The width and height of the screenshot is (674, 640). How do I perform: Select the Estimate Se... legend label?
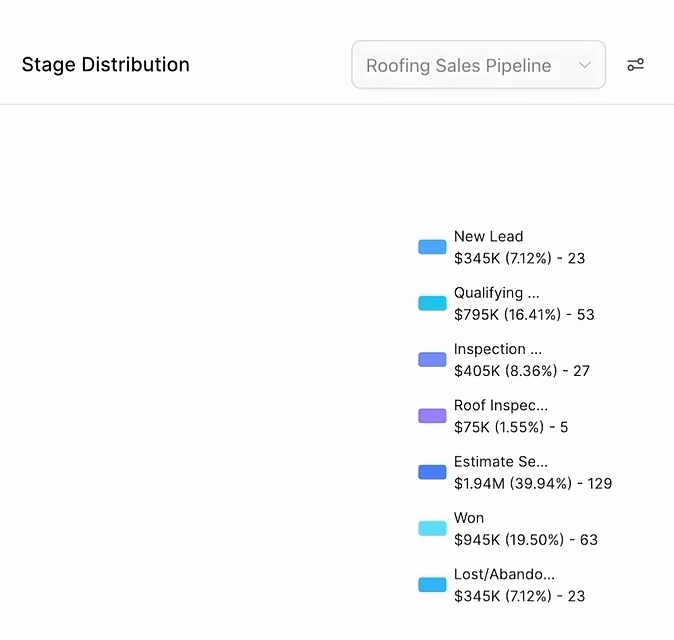click(500, 462)
